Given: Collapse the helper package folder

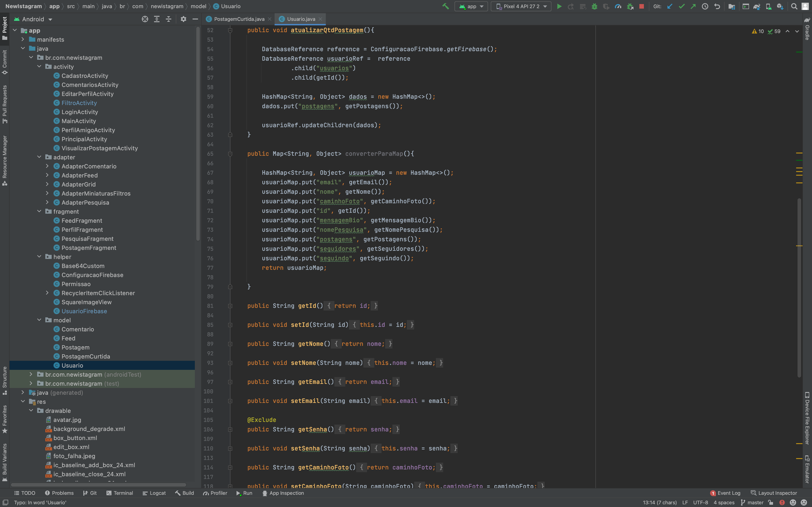Looking at the screenshot, I should (39, 256).
